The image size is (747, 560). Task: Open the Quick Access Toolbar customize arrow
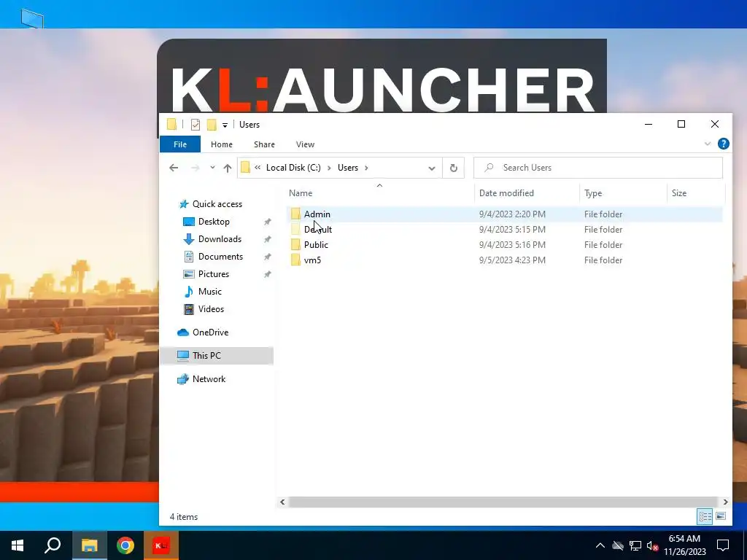point(225,125)
